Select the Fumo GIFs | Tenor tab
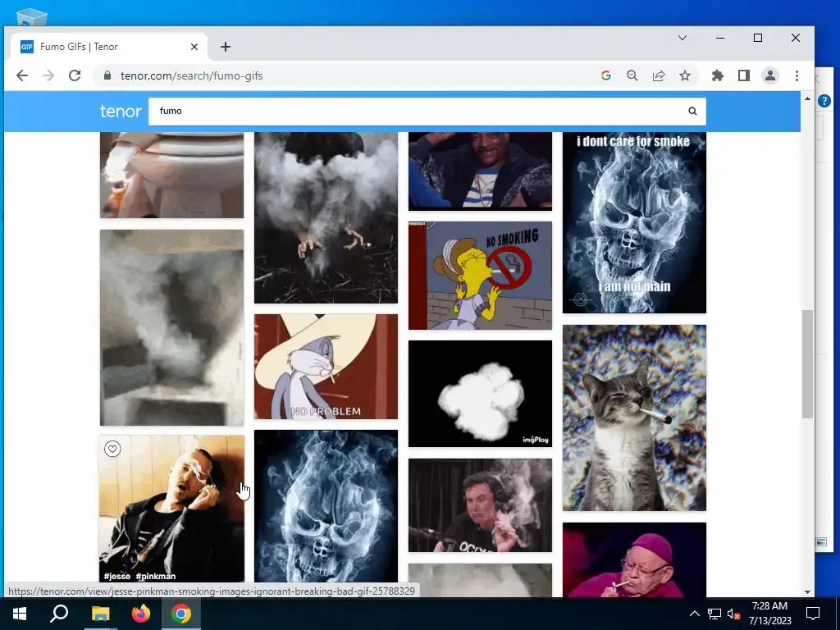The image size is (840, 630). click(x=109, y=47)
